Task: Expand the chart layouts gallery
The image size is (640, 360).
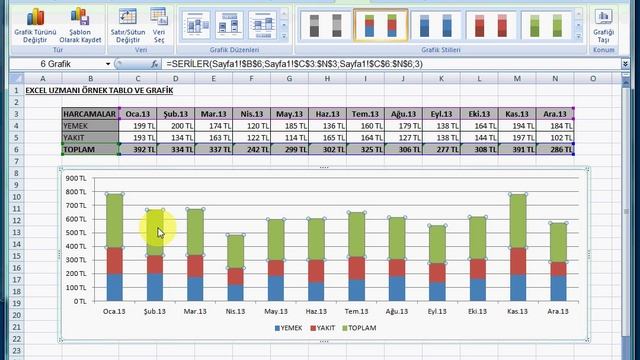Action: tap(284, 36)
